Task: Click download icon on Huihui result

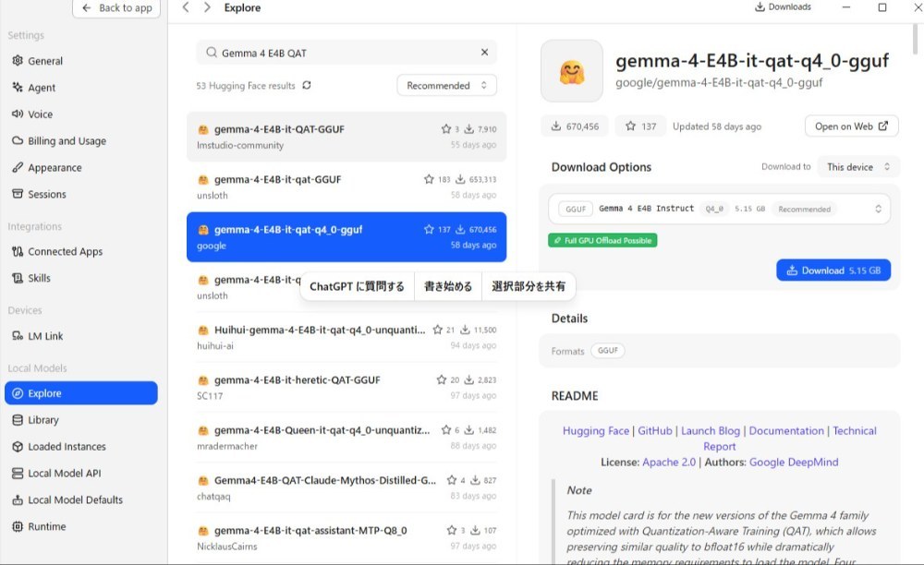Action: pos(465,330)
